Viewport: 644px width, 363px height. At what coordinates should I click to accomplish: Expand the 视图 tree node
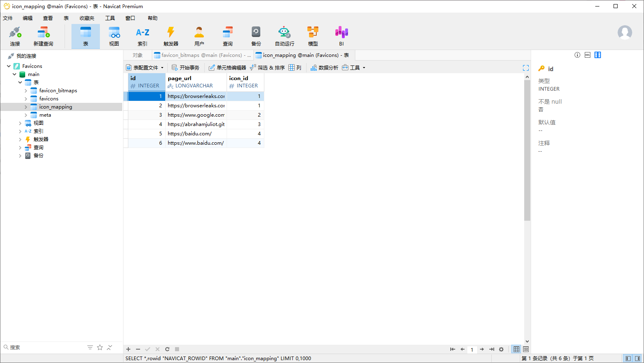(20, 123)
